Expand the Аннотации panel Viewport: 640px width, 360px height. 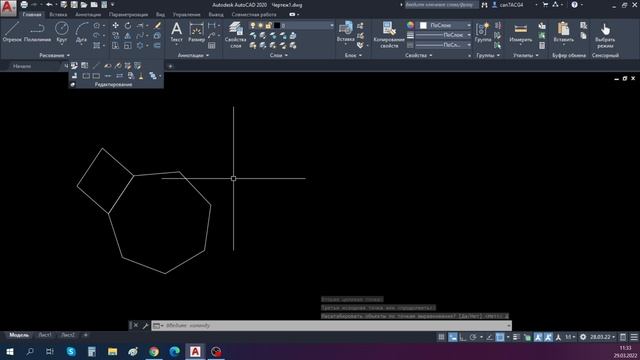[x=193, y=55]
